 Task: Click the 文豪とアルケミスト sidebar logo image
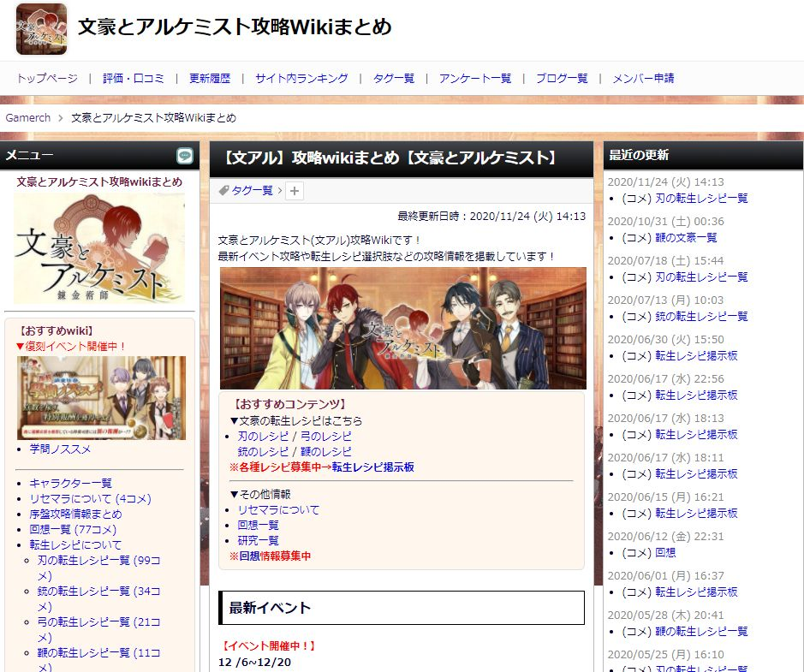tap(99, 248)
